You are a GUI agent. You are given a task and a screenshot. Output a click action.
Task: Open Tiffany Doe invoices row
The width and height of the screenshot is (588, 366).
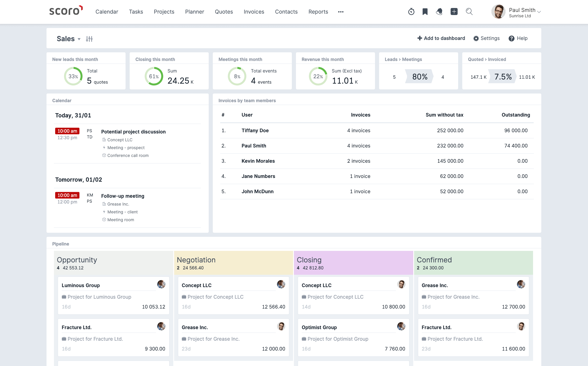coord(377,130)
